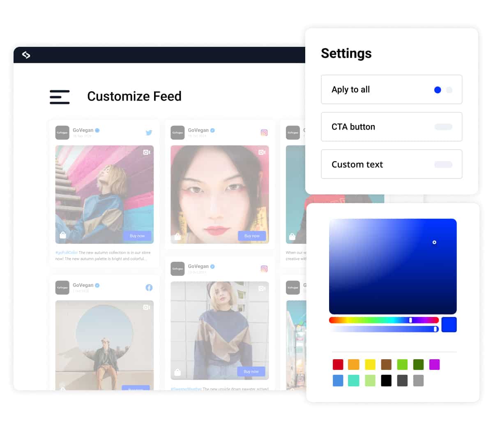Enable the Custom text toggle
The image size is (493, 448).
443,164
